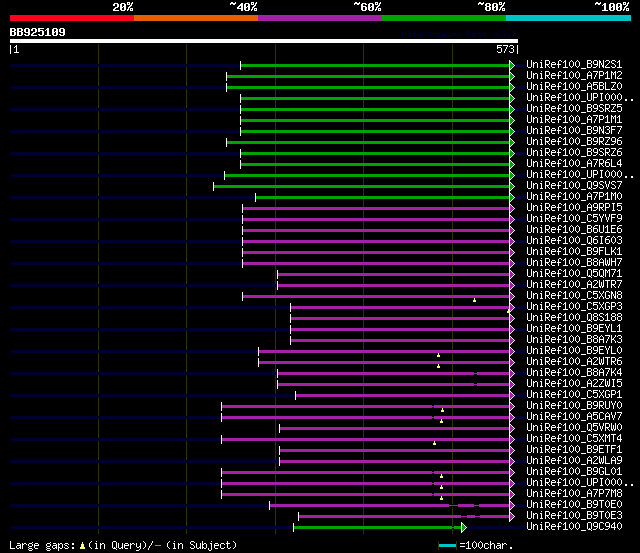Open hit UniRef100_A7P1M2
The height and width of the screenshot is (553, 640).
pyautogui.click(x=574, y=76)
